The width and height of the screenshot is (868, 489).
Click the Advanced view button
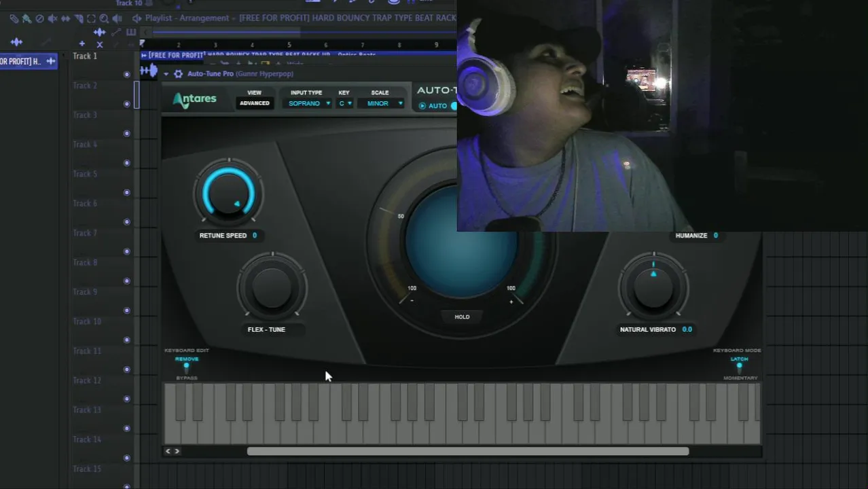[x=255, y=103]
